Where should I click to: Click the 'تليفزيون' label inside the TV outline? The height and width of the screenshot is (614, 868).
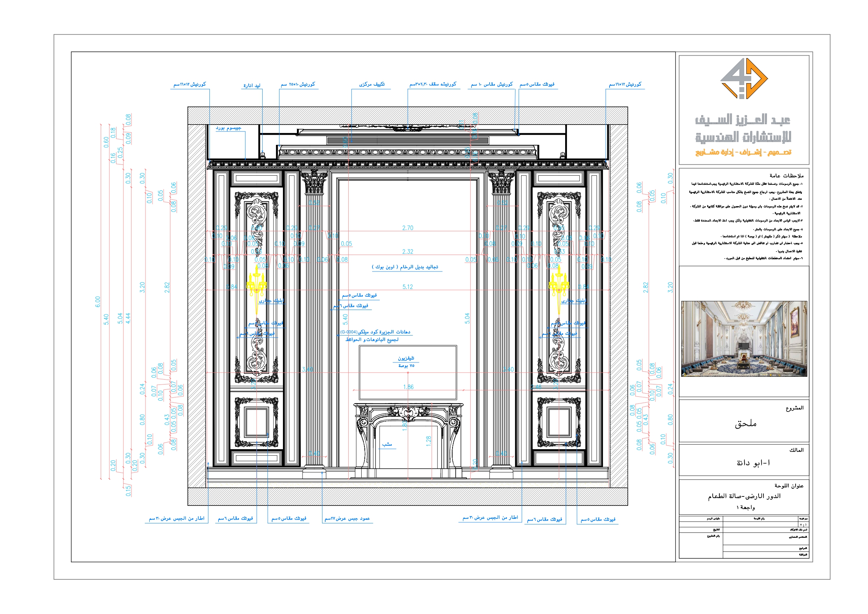pyautogui.click(x=406, y=358)
